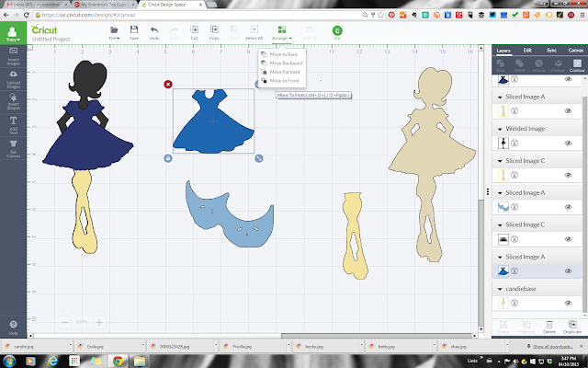The image size is (588, 368).
Task: Click the Contour tool in Layers panel
Action: [577, 65]
